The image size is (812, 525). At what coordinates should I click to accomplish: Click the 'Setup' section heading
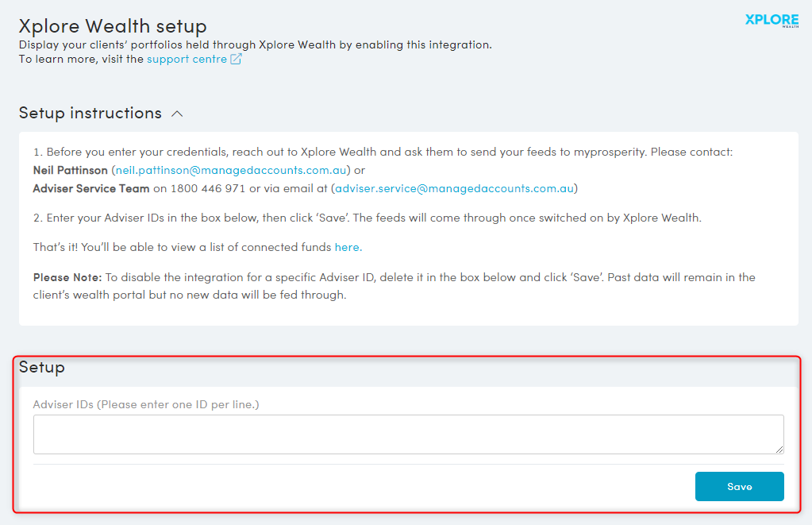pos(42,367)
